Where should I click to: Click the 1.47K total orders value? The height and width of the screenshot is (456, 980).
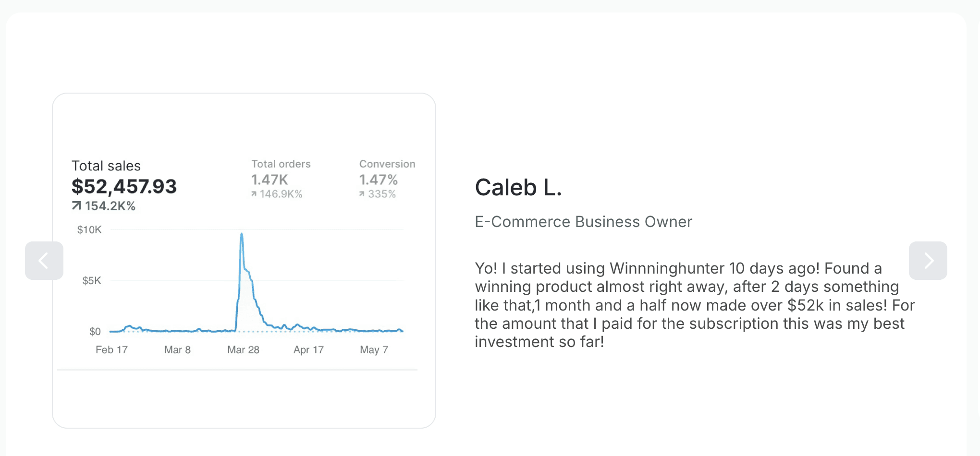click(269, 180)
